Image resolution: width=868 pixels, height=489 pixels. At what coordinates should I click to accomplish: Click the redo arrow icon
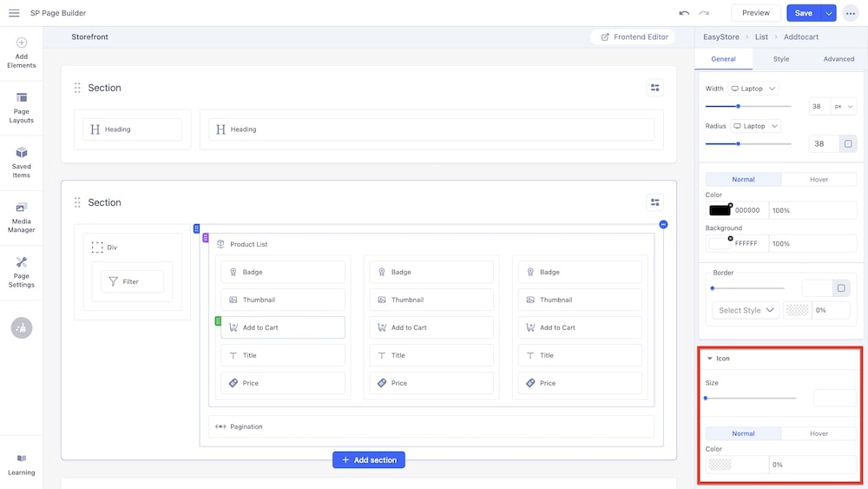[704, 13]
